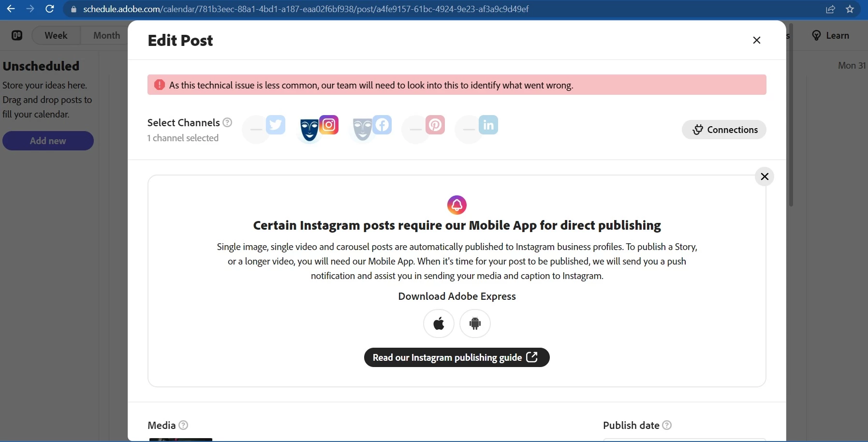This screenshot has width=868, height=442.
Task: Toggle the Pinterest channel
Action: (424, 129)
